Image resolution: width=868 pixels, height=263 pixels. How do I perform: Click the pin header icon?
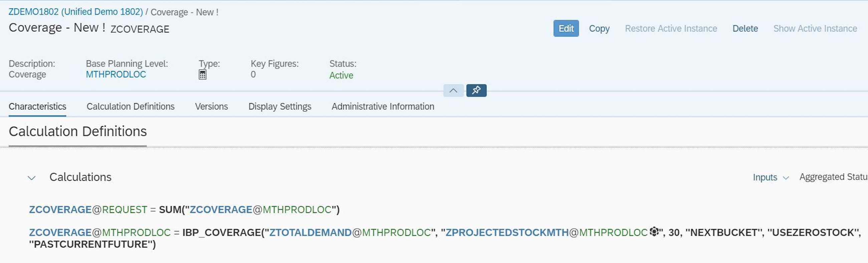point(476,90)
